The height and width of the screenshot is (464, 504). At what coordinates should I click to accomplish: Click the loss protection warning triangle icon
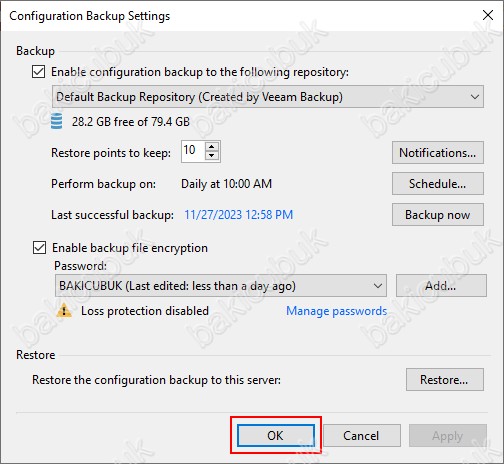point(64,311)
